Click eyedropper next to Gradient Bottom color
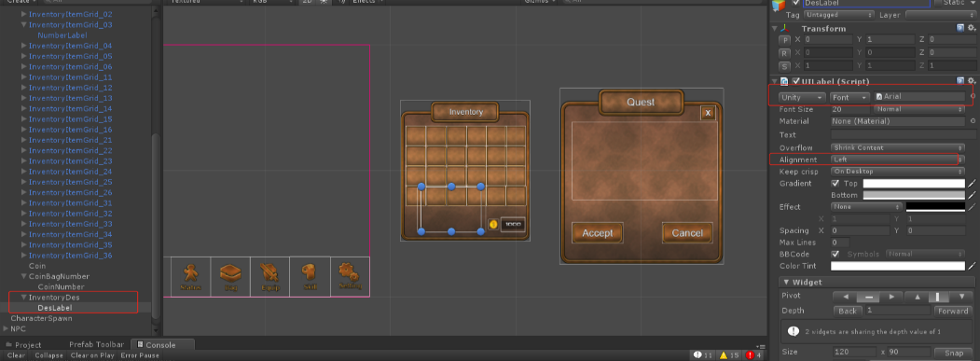The height and width of the screenshot is (361, 980). coord(972,195)
